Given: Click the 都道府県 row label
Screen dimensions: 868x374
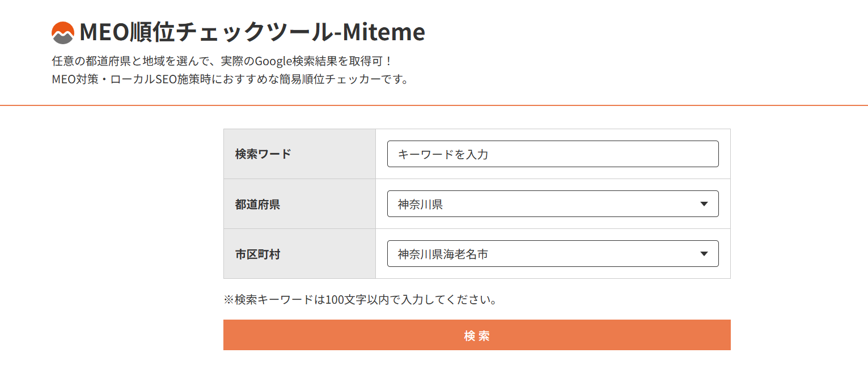Looking at the screenshot, I should click(x=257, y=204).
